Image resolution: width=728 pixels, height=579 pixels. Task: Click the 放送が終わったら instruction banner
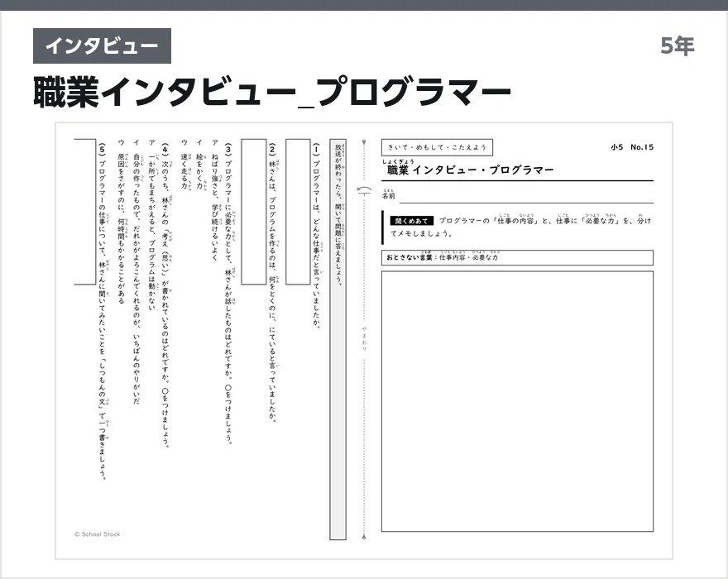pyautogui.click(x=338, y=339)
